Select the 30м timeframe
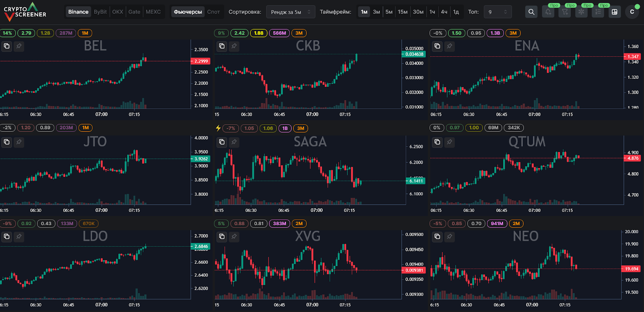Viewport: 644px width, 312px height. (x=418, y=12)
